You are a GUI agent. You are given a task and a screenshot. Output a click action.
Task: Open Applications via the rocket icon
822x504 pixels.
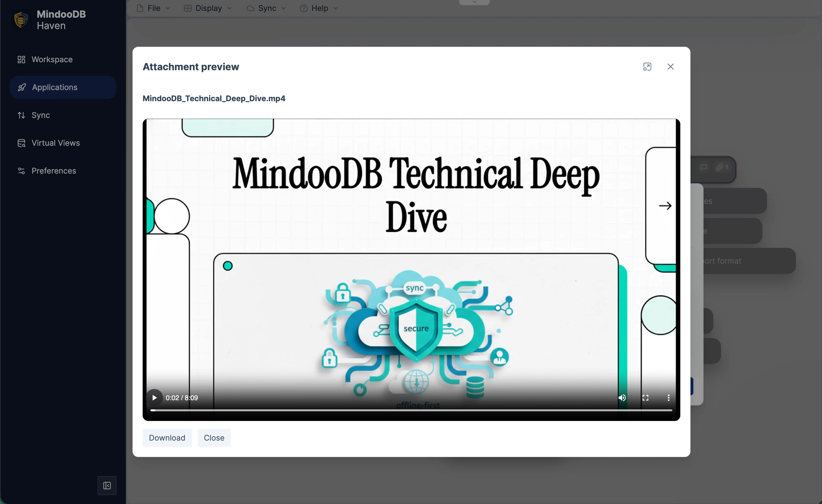tap(22, 87)
